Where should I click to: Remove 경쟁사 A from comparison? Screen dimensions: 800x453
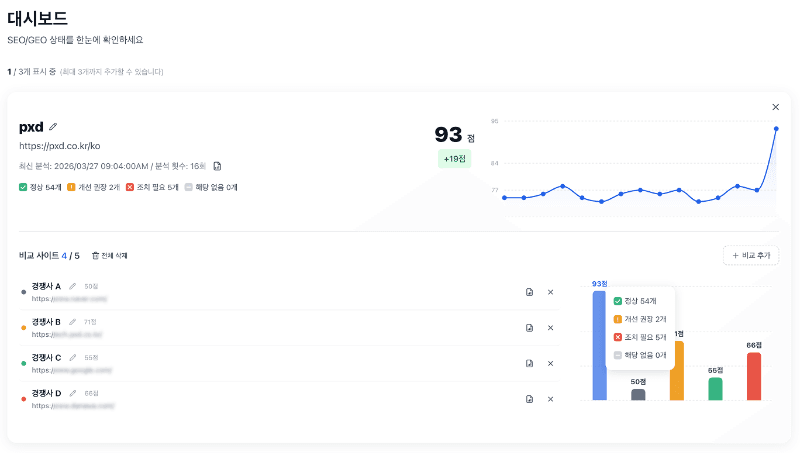(x=551, y=292)
